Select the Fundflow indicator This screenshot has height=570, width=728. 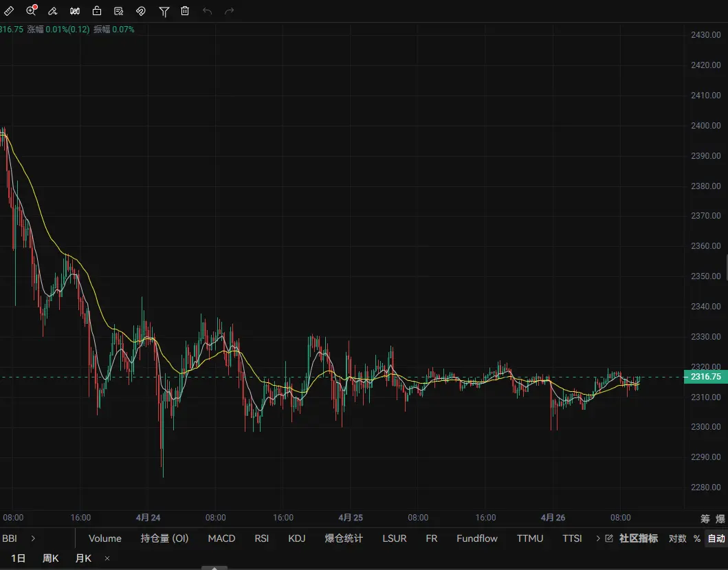(477, 538)
